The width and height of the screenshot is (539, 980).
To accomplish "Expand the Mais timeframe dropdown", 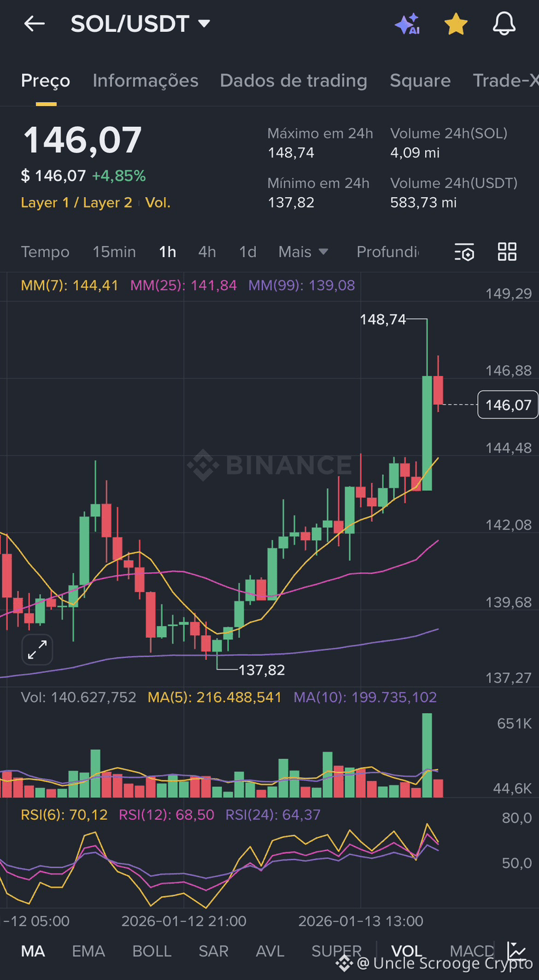I will (303, 252).
